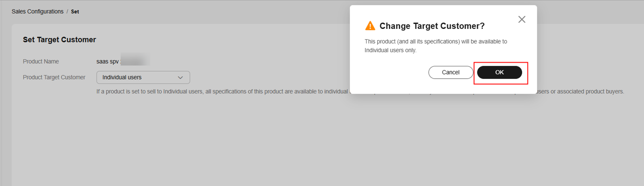Open the Product Target Customer dropdown
Viewport: 644px width, 186px height.
[143, 77]
